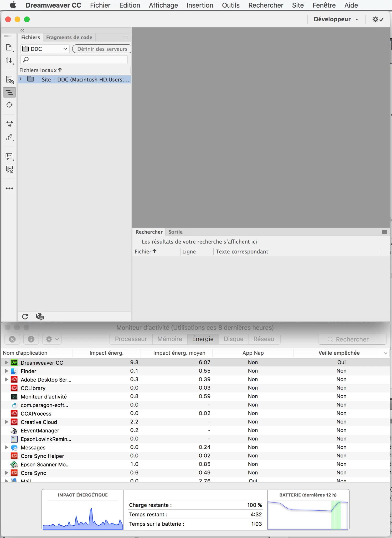Open the Affichage menu
Screen dimensions: 392x538
point(163,5)
